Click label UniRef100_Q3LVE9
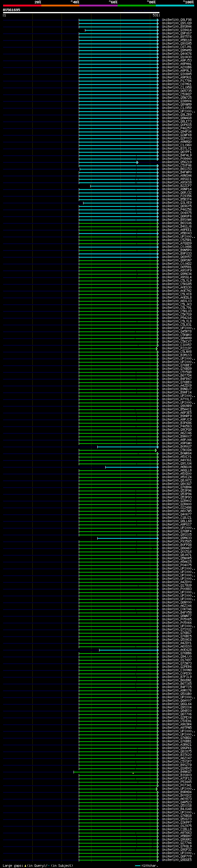The height and width of the screenshot is (868, 197). pyautogui.click(x=177, y=203)
